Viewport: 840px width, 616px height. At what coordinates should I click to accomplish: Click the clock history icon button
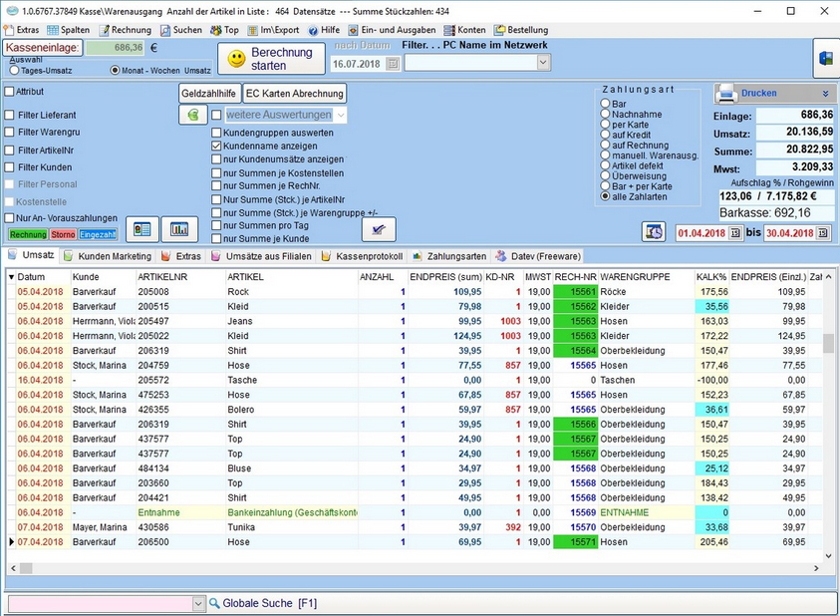click(x=654, y=232)
